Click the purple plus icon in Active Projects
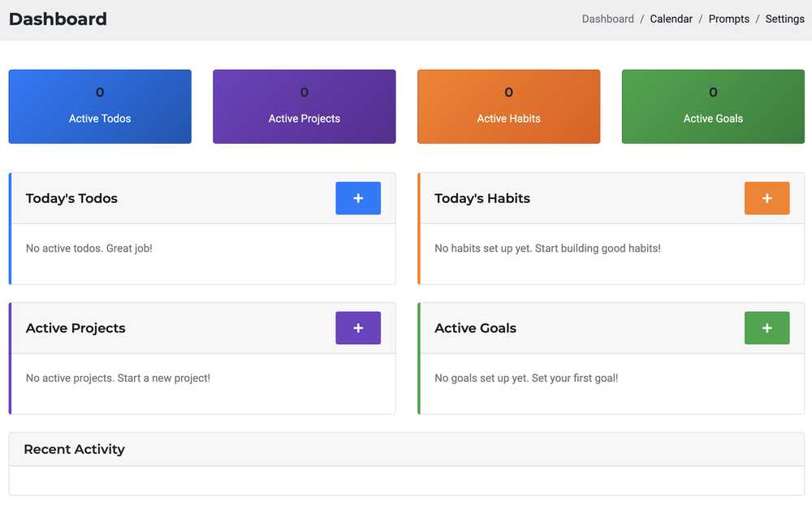 click(x=358, y=328)
